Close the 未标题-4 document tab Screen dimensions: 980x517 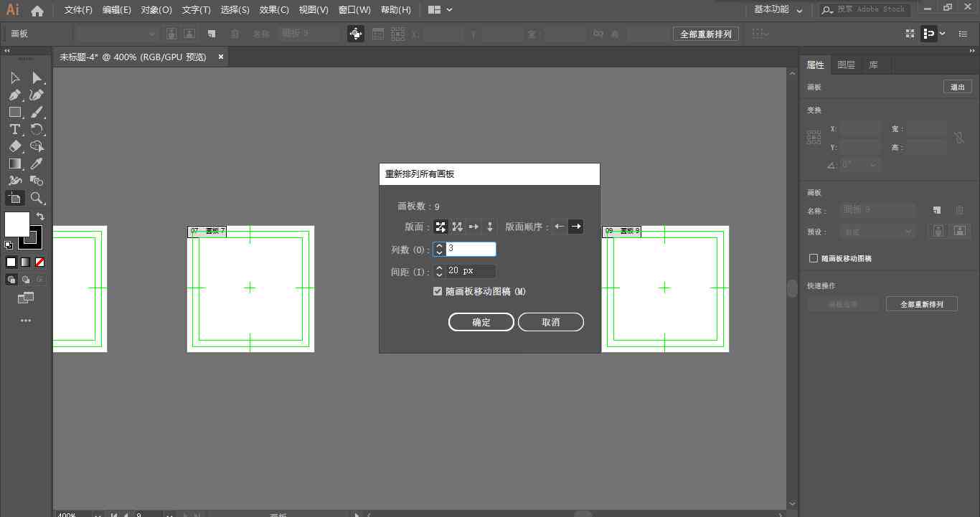point(221,57)
